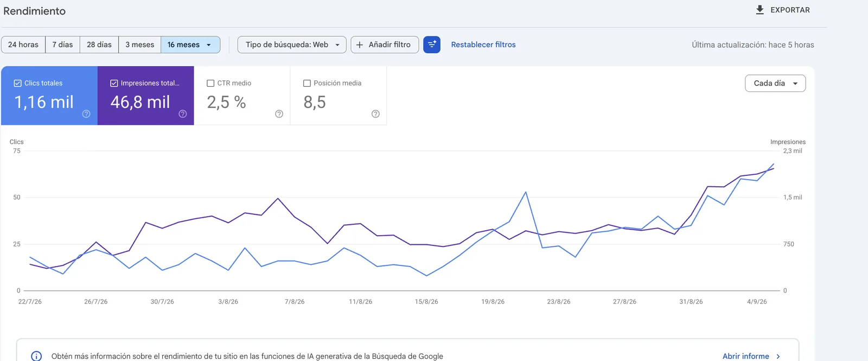
Task: Click the chevron arrow next to Abrir informe
Action: [x=778, y=356]
